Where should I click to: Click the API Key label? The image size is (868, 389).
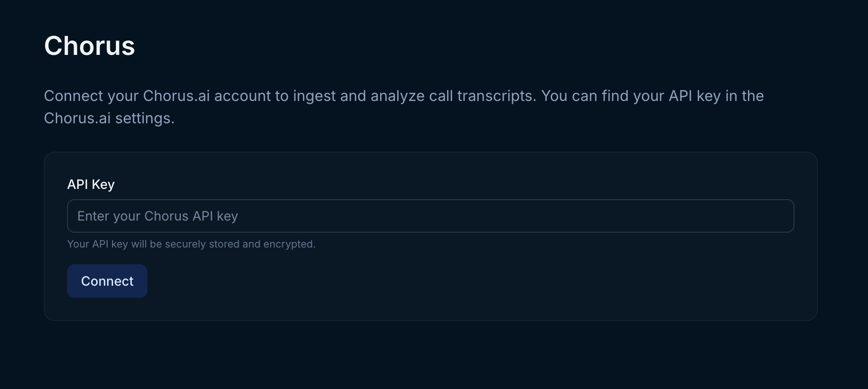[x=91, y=184]
